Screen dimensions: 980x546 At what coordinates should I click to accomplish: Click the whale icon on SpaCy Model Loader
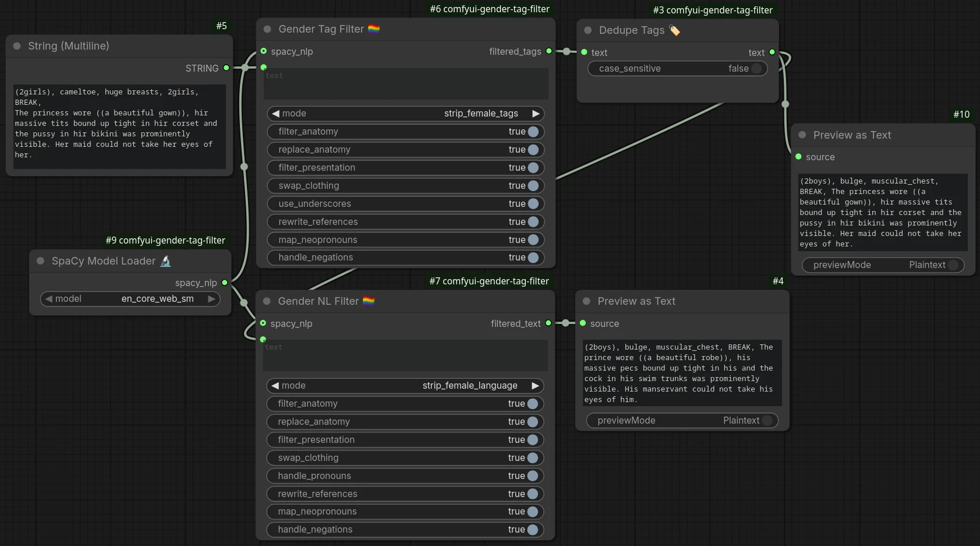point(165,261)
